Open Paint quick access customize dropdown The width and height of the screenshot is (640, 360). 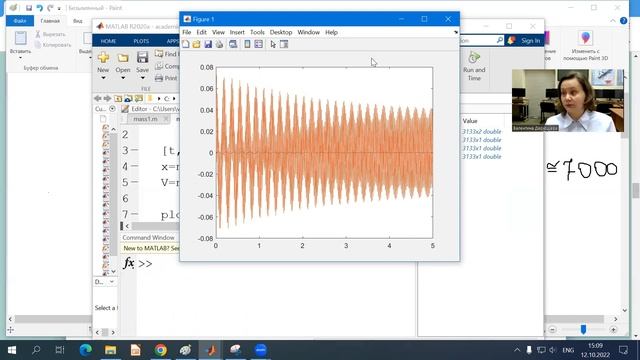[59, 8]
